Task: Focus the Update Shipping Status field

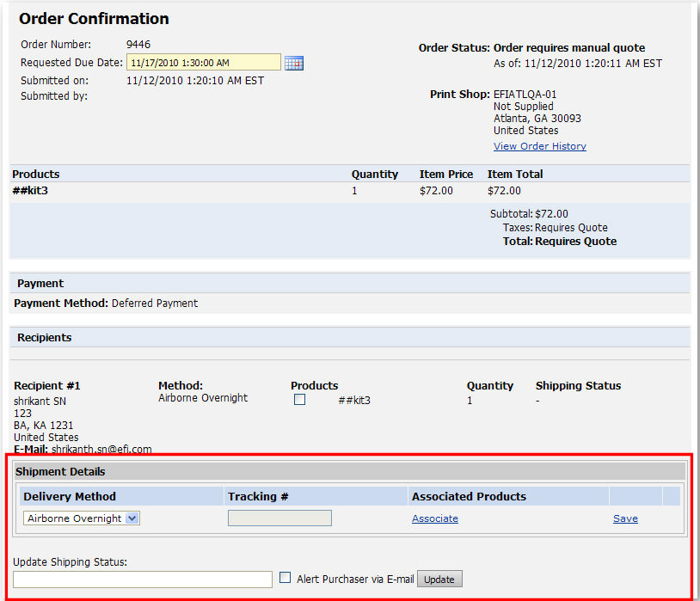Action: pyautogui.click(x=142, y=579)
